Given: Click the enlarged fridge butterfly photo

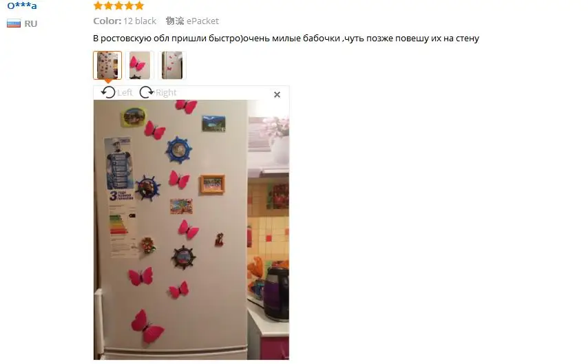Looking at the screenshot, I should pyautogui.click(x=191, y=230).
